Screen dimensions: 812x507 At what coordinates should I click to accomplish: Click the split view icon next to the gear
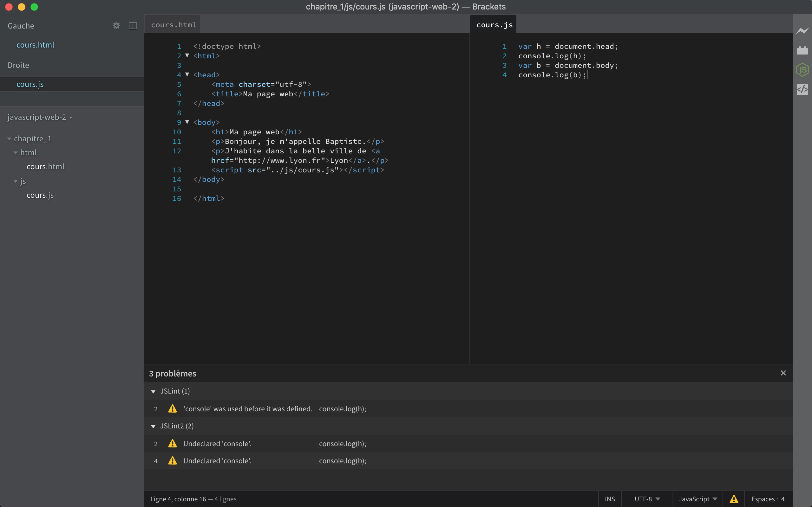pos(133,25)
